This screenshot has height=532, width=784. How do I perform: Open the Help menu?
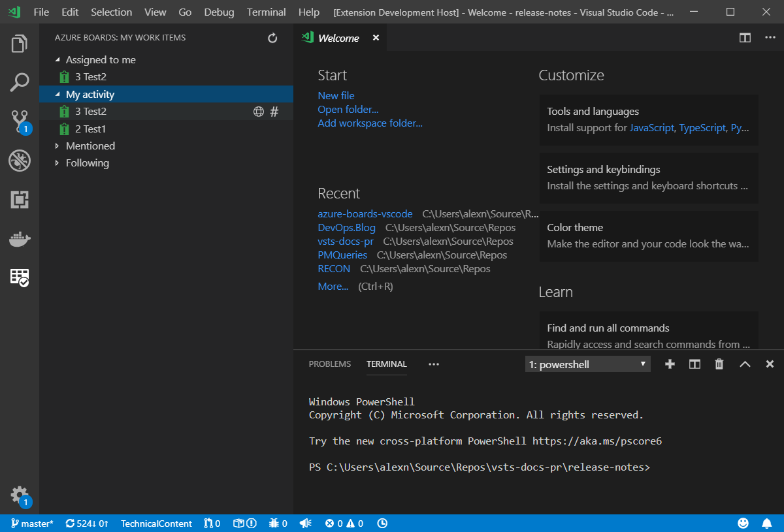click(309, 12)
